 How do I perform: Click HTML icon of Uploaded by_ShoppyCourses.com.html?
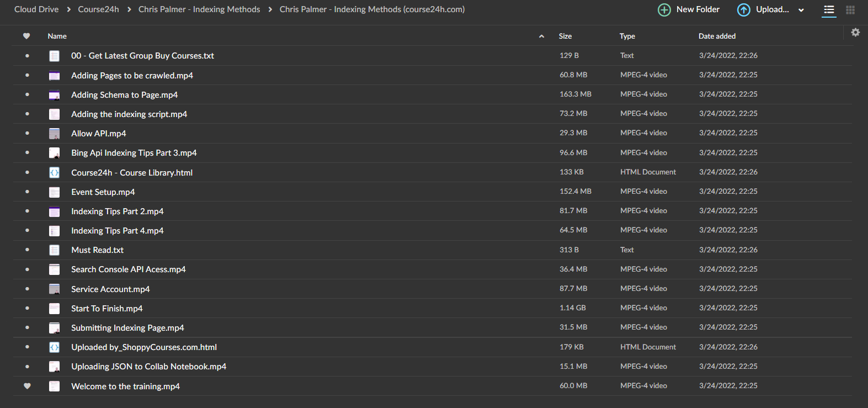point(54,347)
